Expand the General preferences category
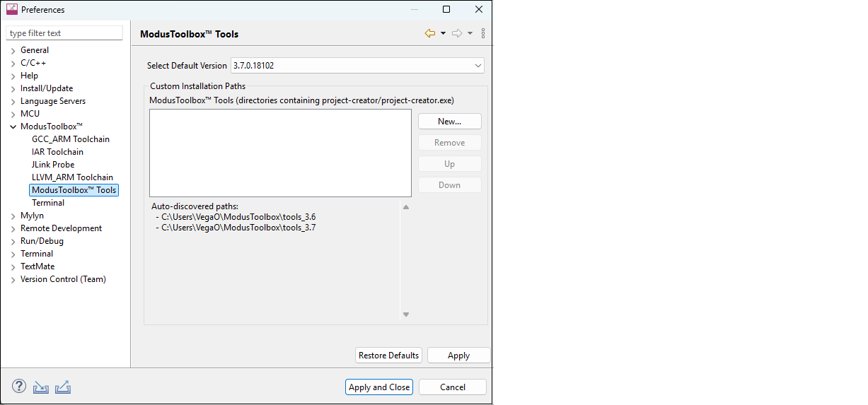The height and width of the screenshot is (405, 868). coord(13,51)
